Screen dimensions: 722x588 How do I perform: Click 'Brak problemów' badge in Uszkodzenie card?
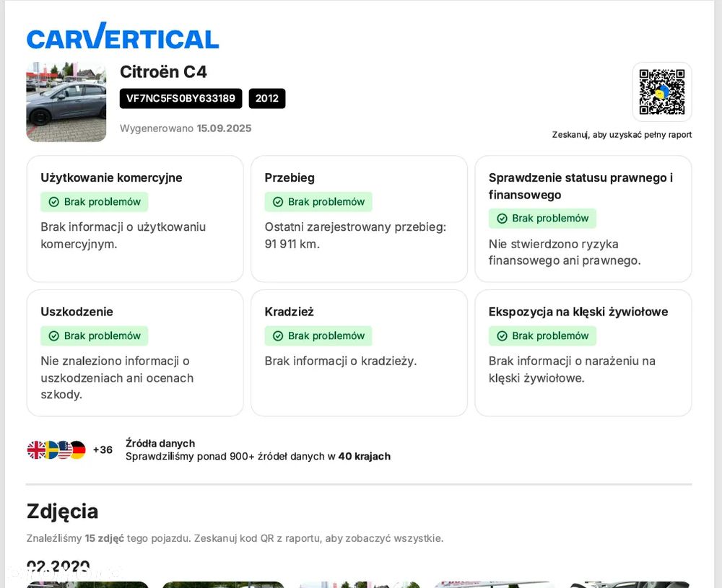95,336
